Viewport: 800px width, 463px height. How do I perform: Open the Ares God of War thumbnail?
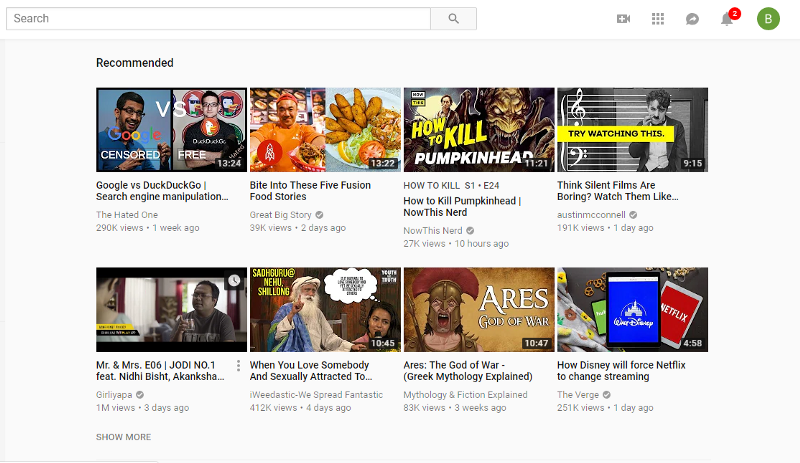pyautogui.click(x=479, y=309)
